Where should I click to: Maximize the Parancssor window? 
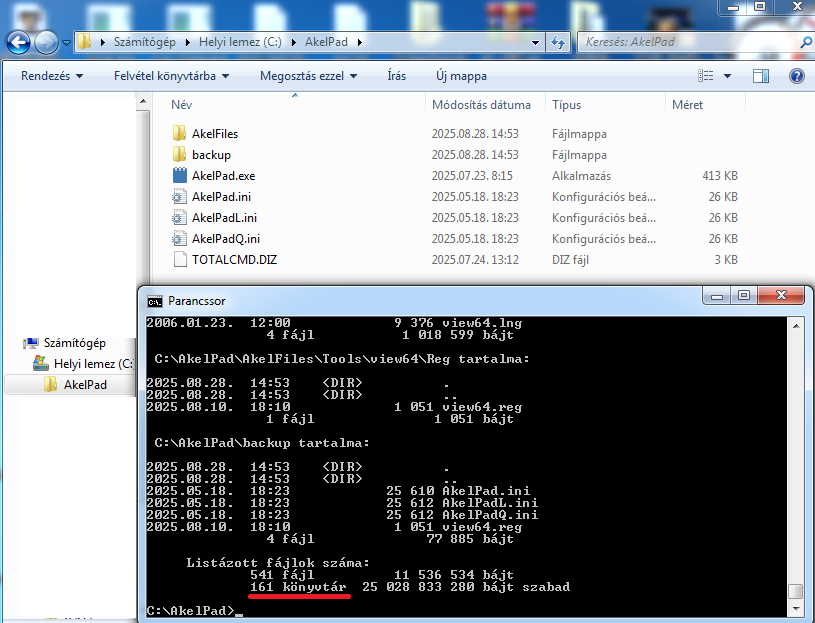coord(744,296)
